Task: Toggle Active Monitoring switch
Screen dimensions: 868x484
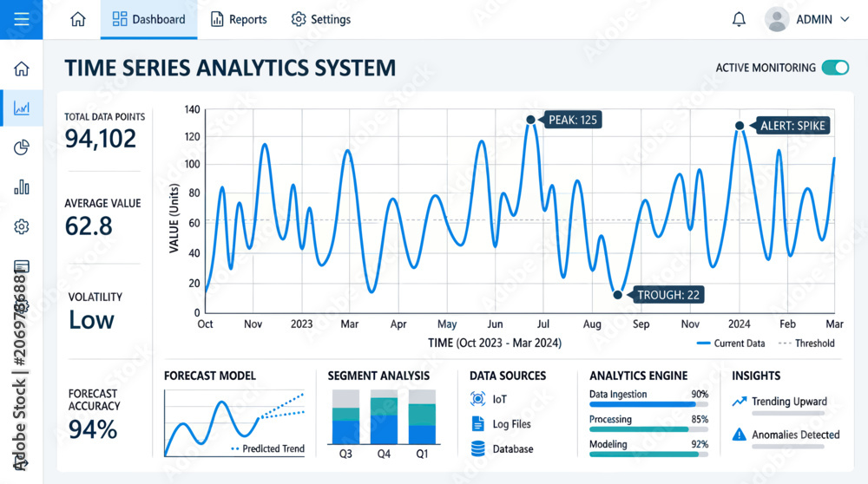Action: [835, 68]
